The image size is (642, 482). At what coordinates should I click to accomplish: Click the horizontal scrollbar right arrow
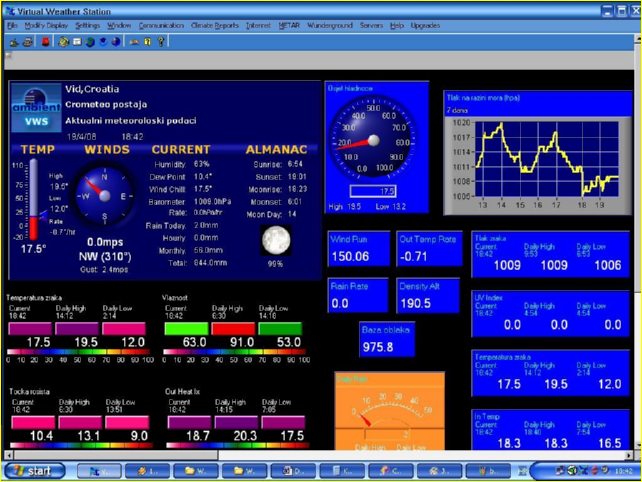click(629, 455)
